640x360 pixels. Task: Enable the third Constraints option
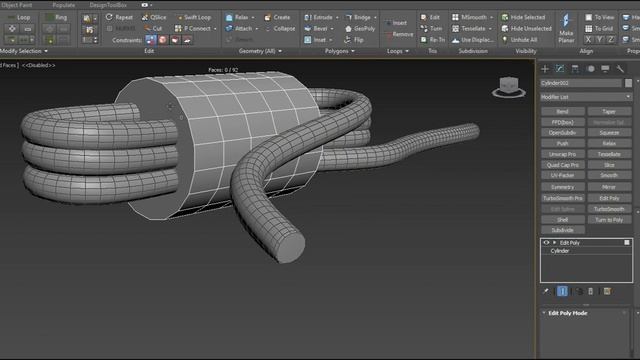(x=175, y=40)
